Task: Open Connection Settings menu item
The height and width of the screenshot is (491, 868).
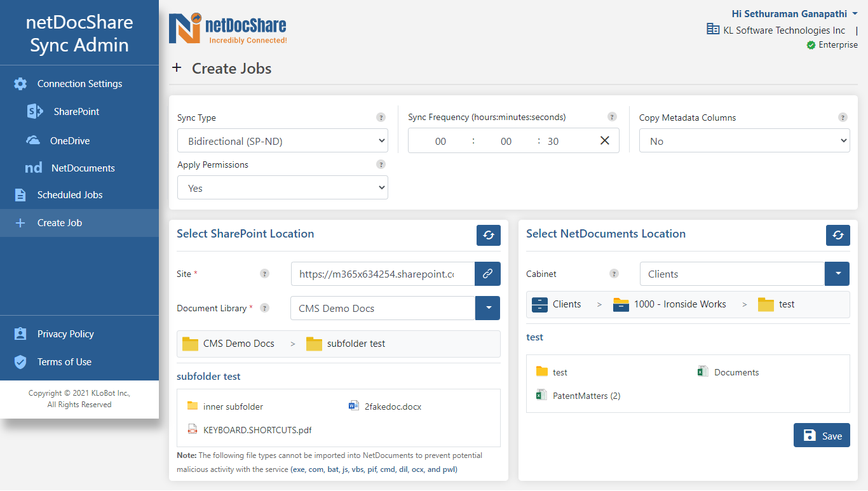Action: [79, 84]
